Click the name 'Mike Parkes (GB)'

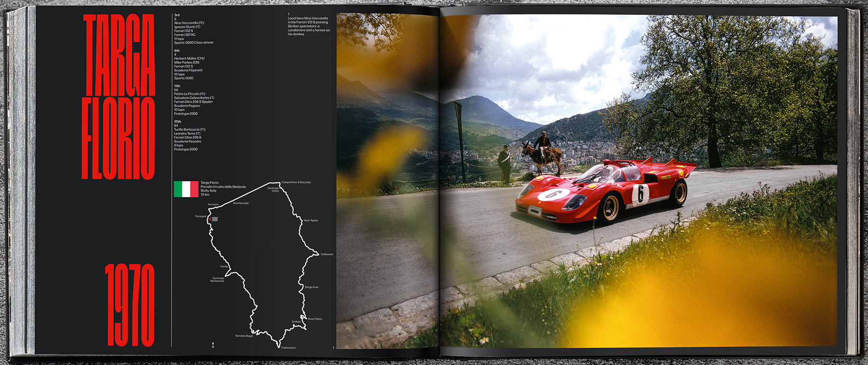pos(187,63)
